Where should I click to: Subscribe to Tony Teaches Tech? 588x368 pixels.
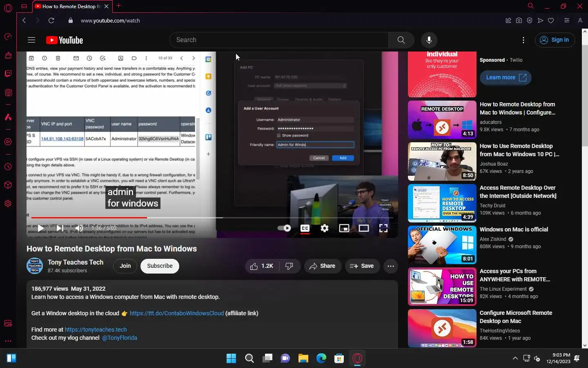point(160,266)
